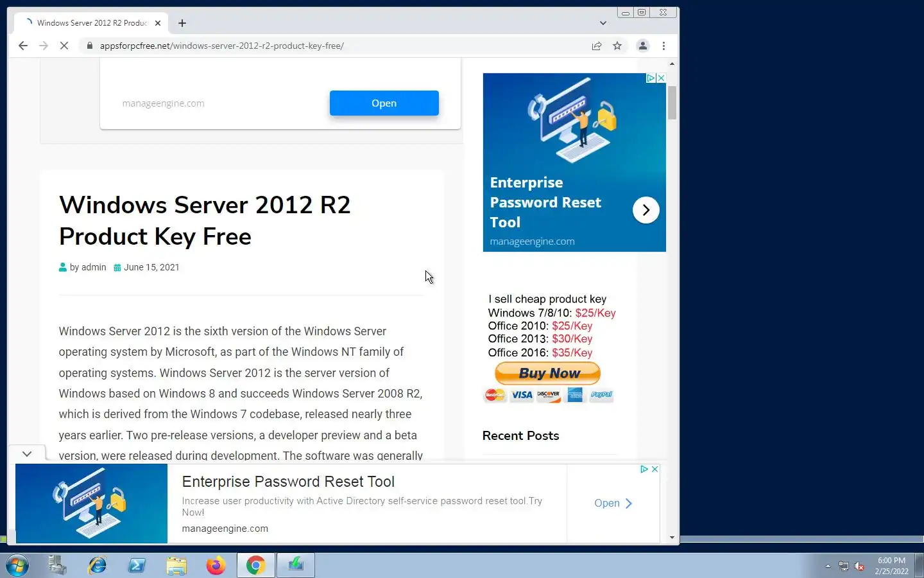Click the scrollbar up arrow
The image size is (924, 578).
(x=672, y=64)
